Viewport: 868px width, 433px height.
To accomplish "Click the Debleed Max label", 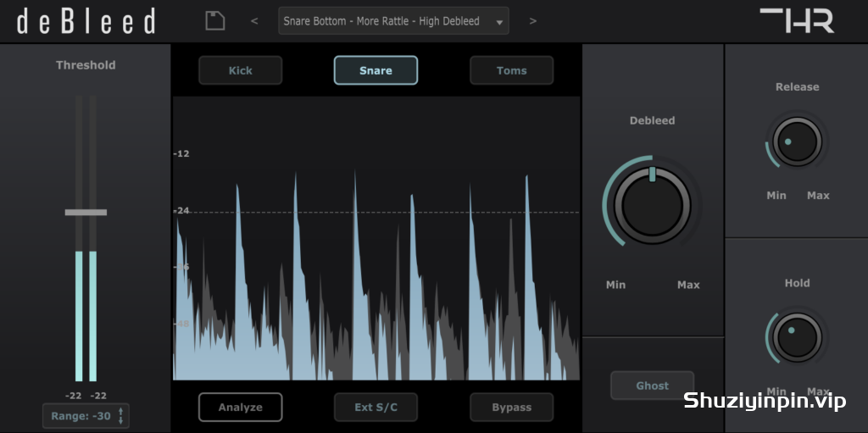I will (x=688, y=285).
